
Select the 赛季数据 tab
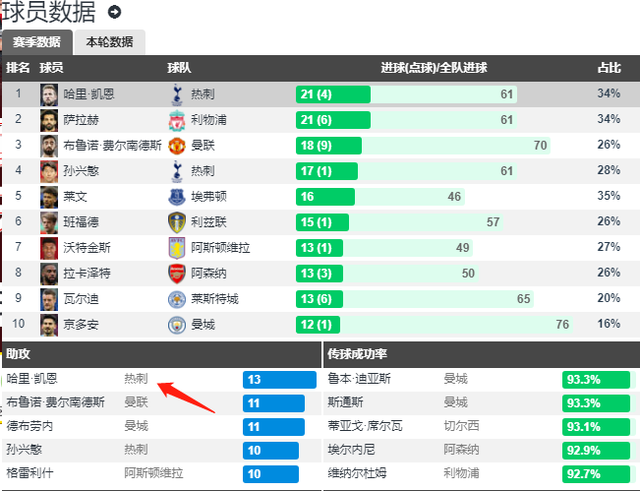click(37, 42)
